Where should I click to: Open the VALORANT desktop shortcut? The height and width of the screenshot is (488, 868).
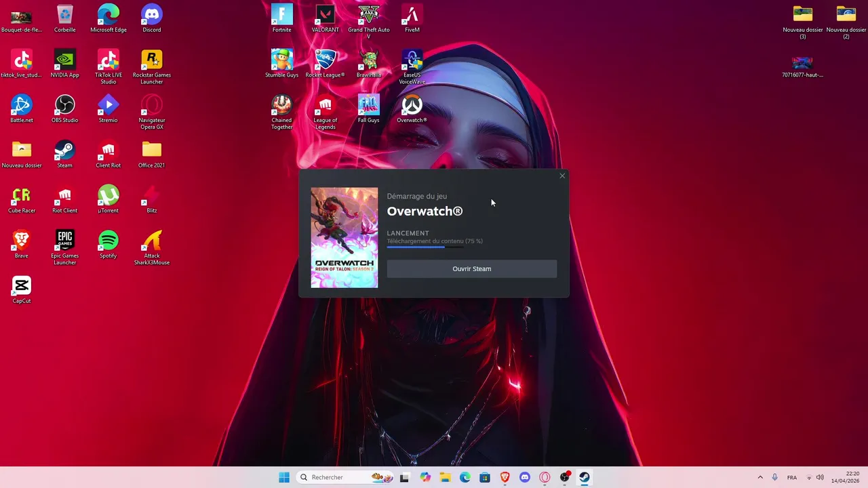(325, 18)
